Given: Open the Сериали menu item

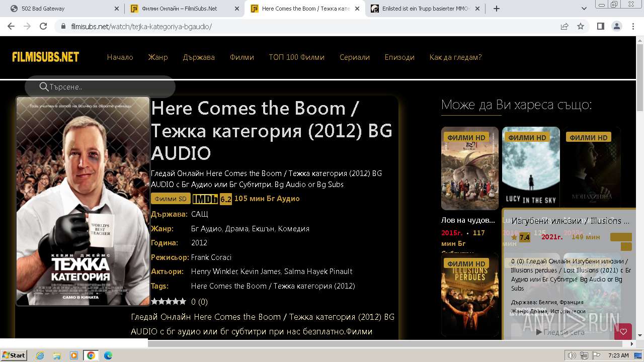Looking at the screenshot, I should [x=355, y=57].
